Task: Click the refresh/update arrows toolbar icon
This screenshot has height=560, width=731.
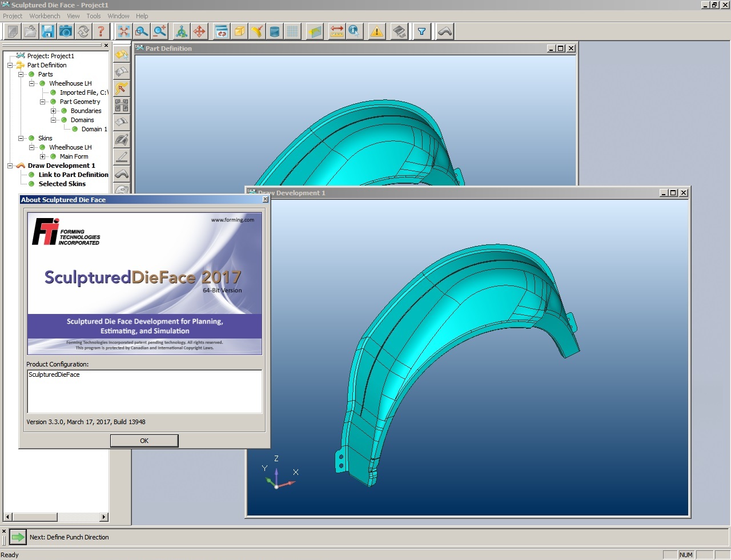Action: (83, 31)
